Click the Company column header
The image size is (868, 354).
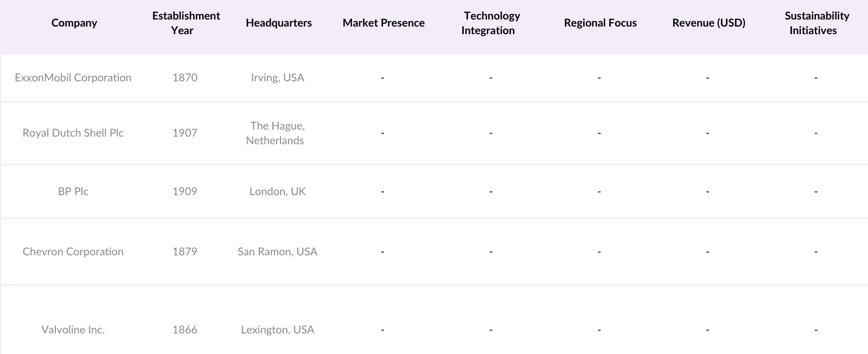point(74,23)
